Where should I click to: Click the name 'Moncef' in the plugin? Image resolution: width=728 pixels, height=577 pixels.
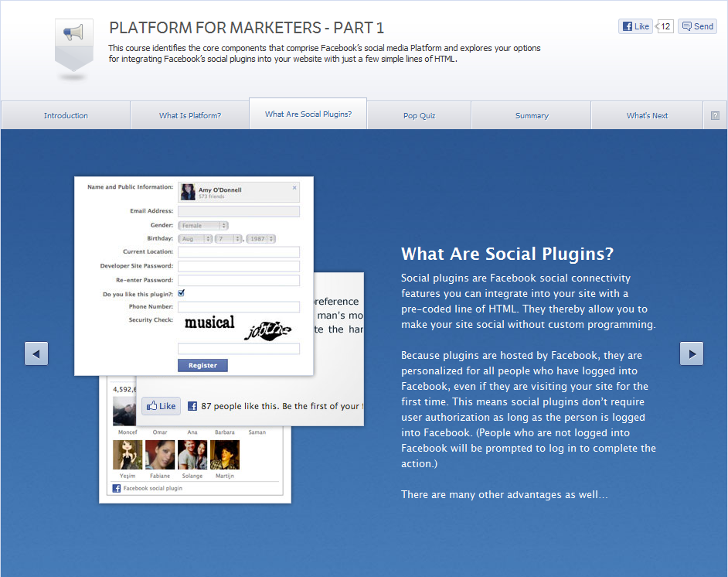click(128, 432)
